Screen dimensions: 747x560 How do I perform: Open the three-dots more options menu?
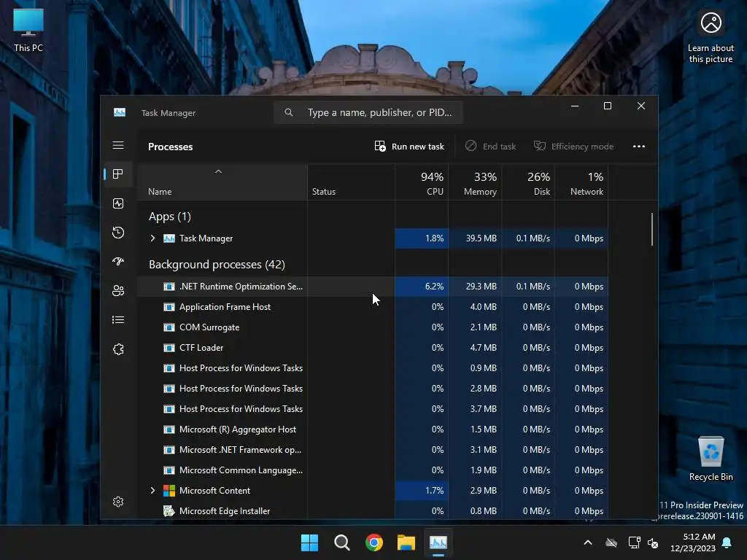click(639, 146)
